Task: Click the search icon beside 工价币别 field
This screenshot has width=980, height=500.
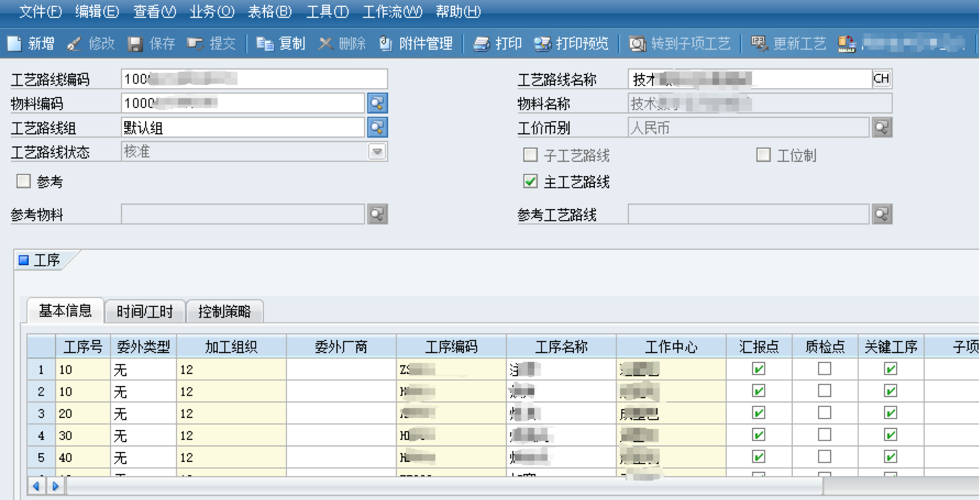Action: pos(882,128)
